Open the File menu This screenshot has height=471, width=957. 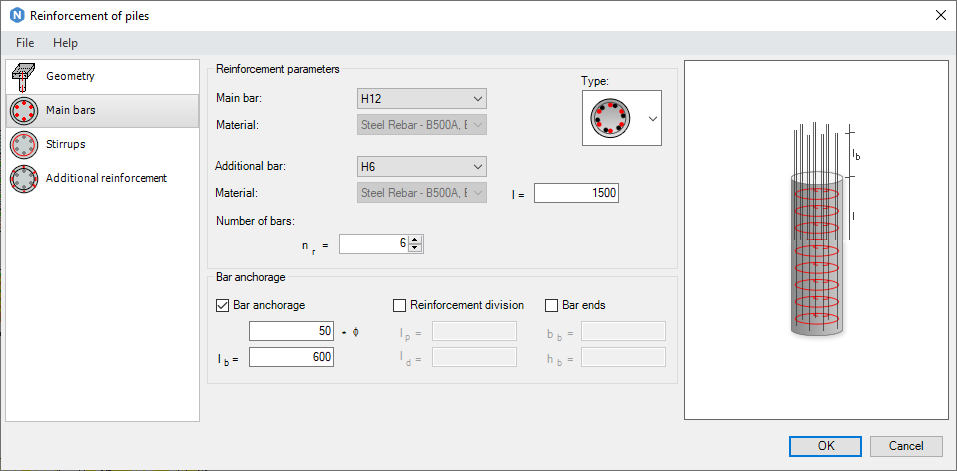click(25, 43)
